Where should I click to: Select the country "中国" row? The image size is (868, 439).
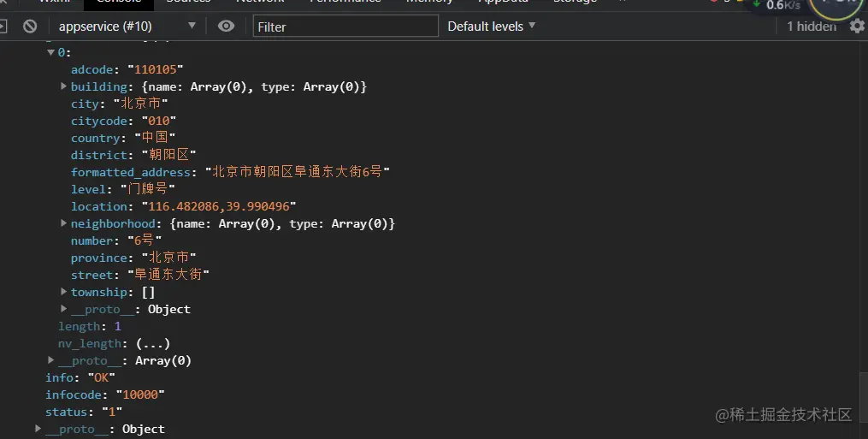123,138
